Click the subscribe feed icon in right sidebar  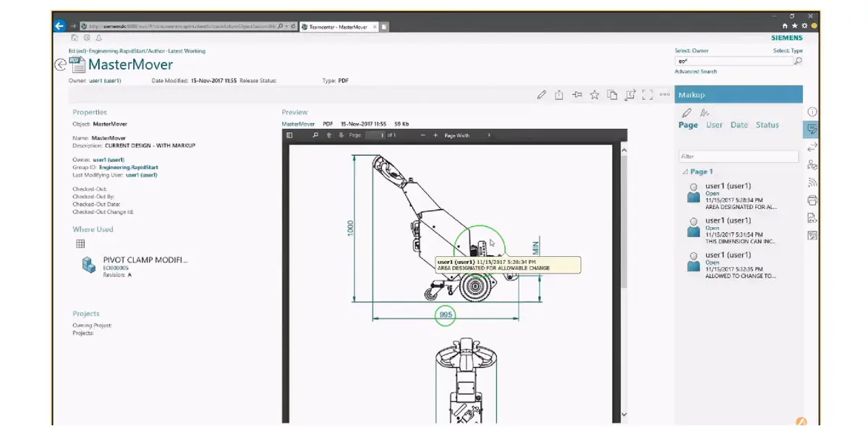pyautogui.click(x=812, y=182)
